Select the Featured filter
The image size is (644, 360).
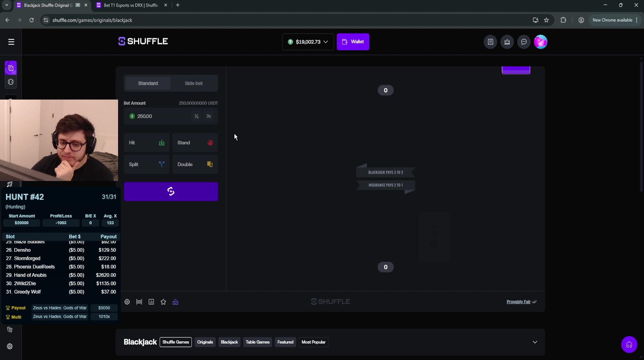click(285, 342)
